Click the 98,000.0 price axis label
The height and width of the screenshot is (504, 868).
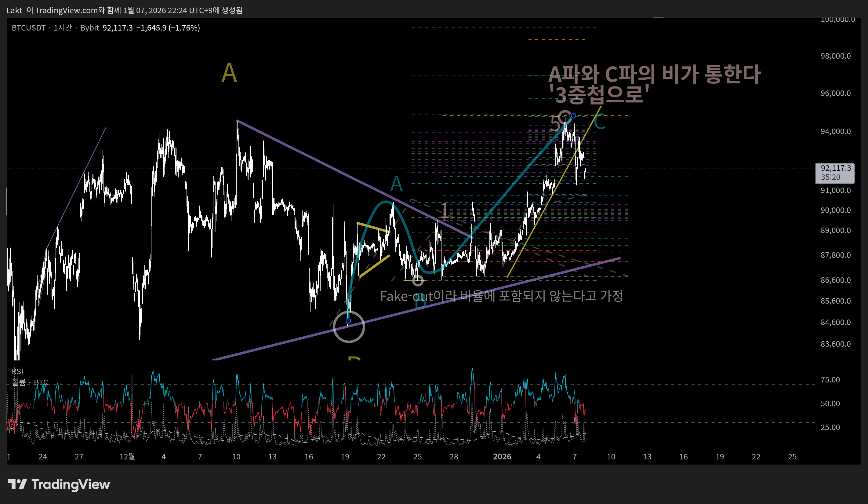(835, 56)
